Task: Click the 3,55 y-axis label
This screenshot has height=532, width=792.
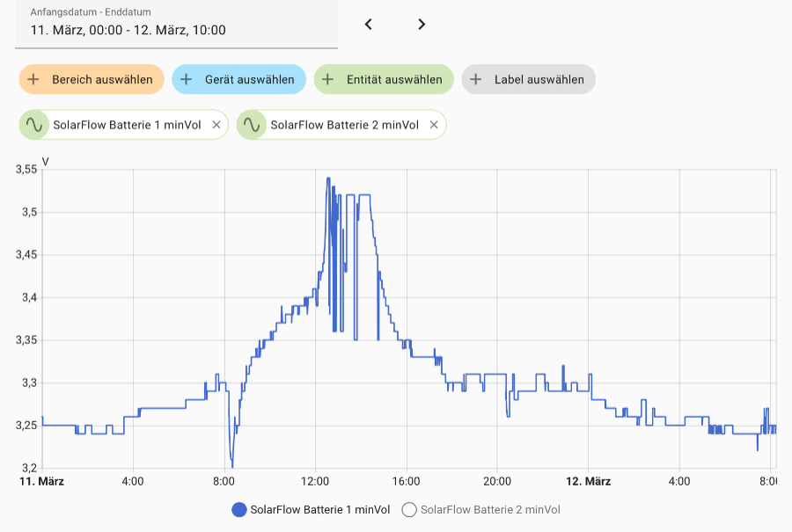Action: click(x=26, y=170)
